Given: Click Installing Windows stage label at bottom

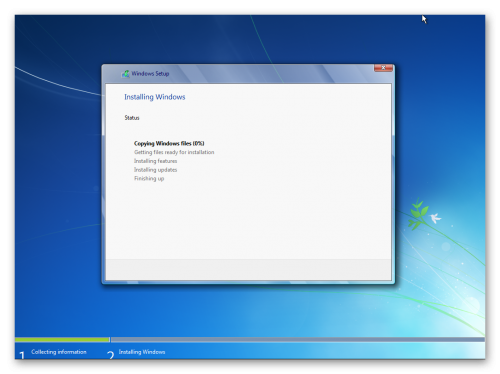Looking at the screenshot, I should (142, 352).
